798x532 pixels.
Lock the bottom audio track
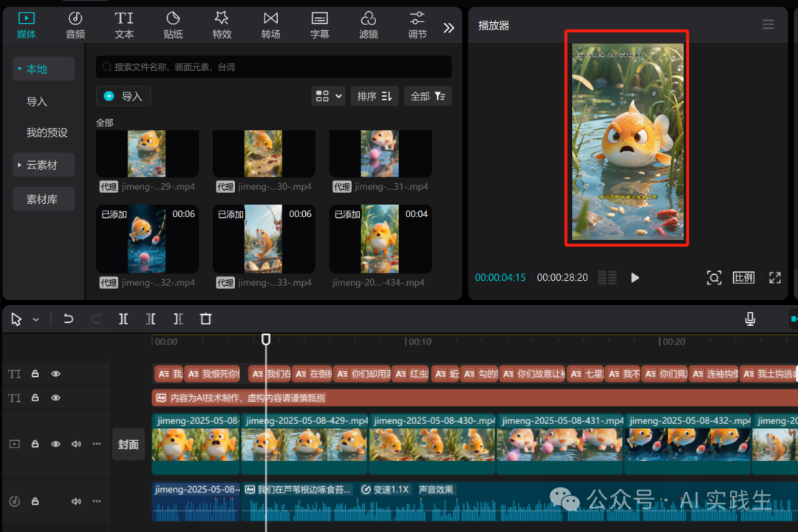tap(35, 501)
